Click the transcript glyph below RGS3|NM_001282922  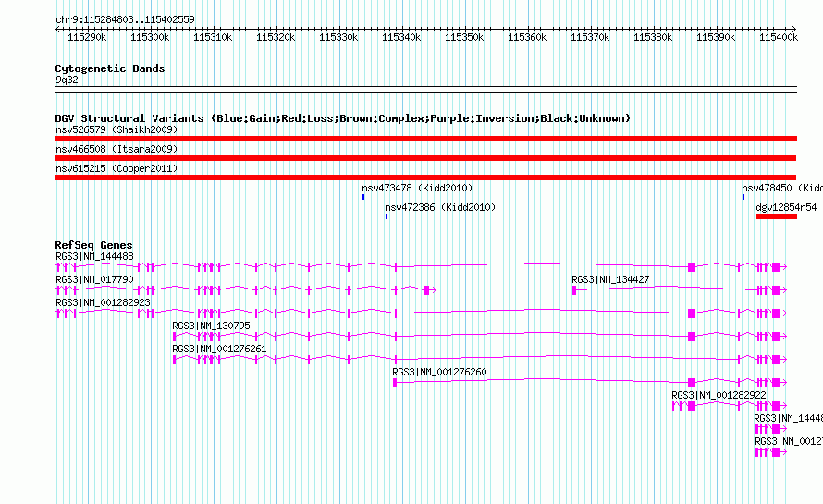point(730,406)
